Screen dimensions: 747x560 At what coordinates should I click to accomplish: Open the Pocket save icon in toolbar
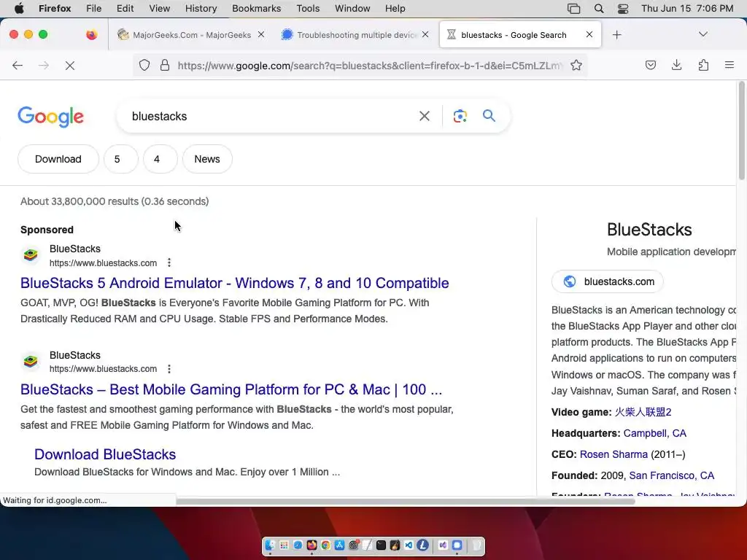coord(650,65)
